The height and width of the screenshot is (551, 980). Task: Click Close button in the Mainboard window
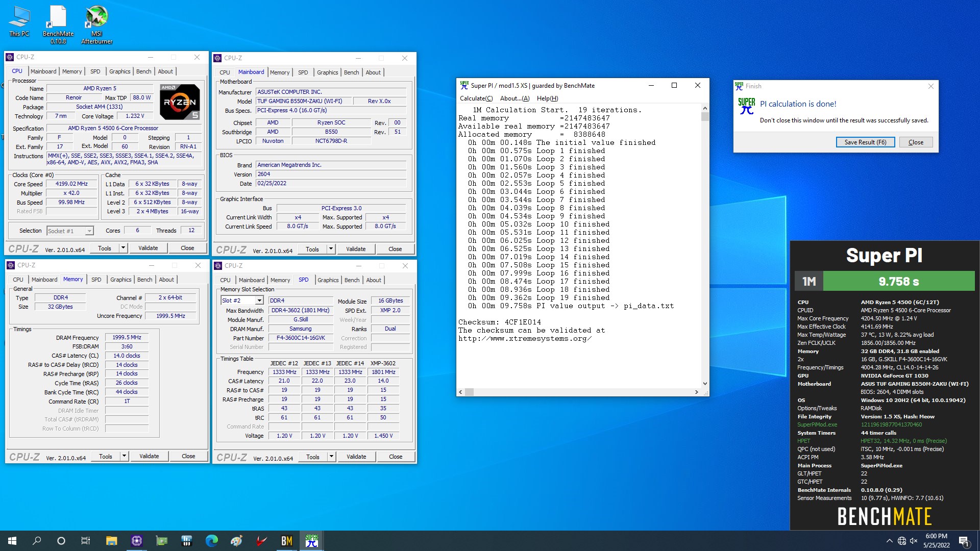pyautogui.click(x=395, y=249)
